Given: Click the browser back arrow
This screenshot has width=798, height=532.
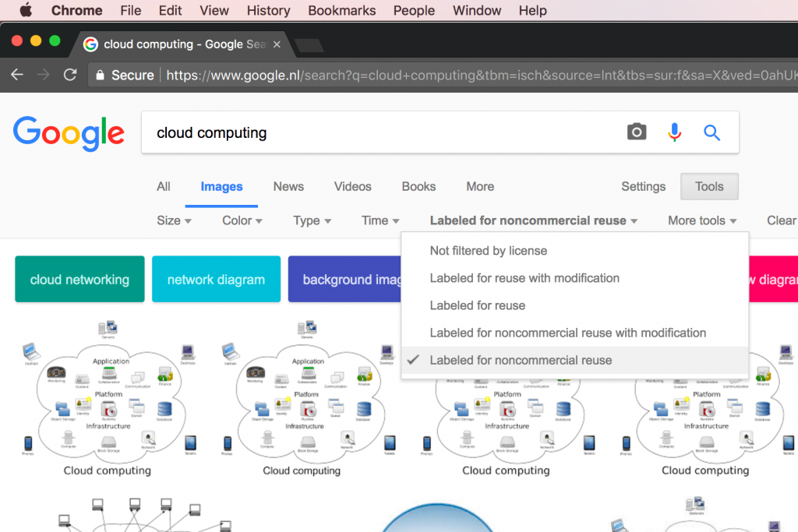Looking at the screenshot, I should click(x=17, y=76).
